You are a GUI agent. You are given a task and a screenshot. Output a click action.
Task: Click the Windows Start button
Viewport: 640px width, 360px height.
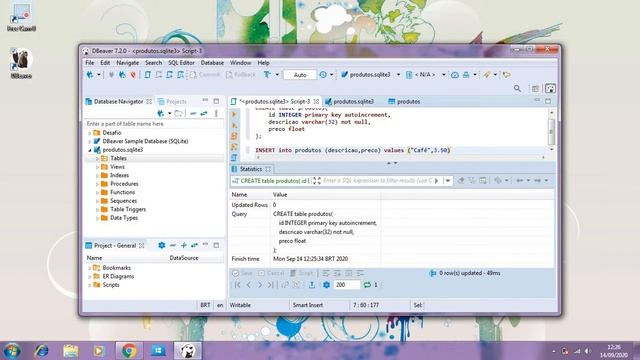tap(12, 351)
